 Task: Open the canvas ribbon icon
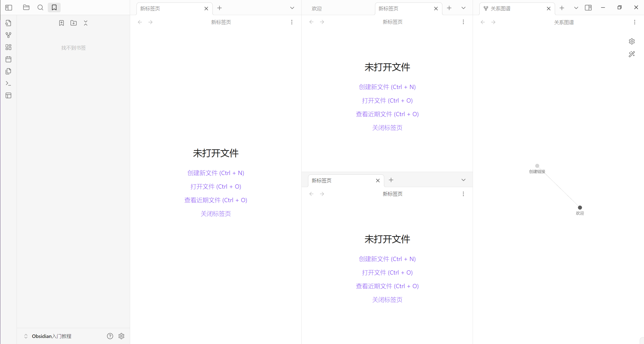point(8,47)
